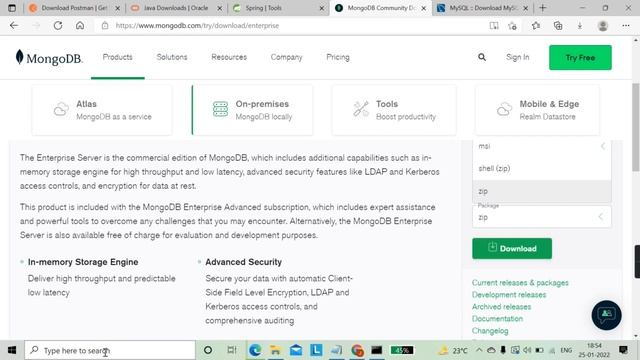This screenshot has width=640, height=360.
Task: Open Microsoft Edge from taskbar
Action: coord(255,350)
